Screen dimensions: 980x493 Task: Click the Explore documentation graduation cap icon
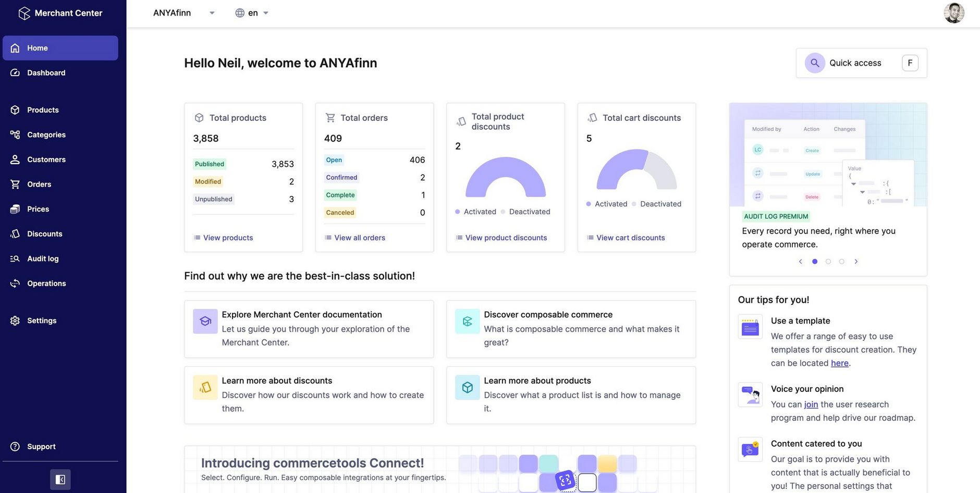point(205,321)
